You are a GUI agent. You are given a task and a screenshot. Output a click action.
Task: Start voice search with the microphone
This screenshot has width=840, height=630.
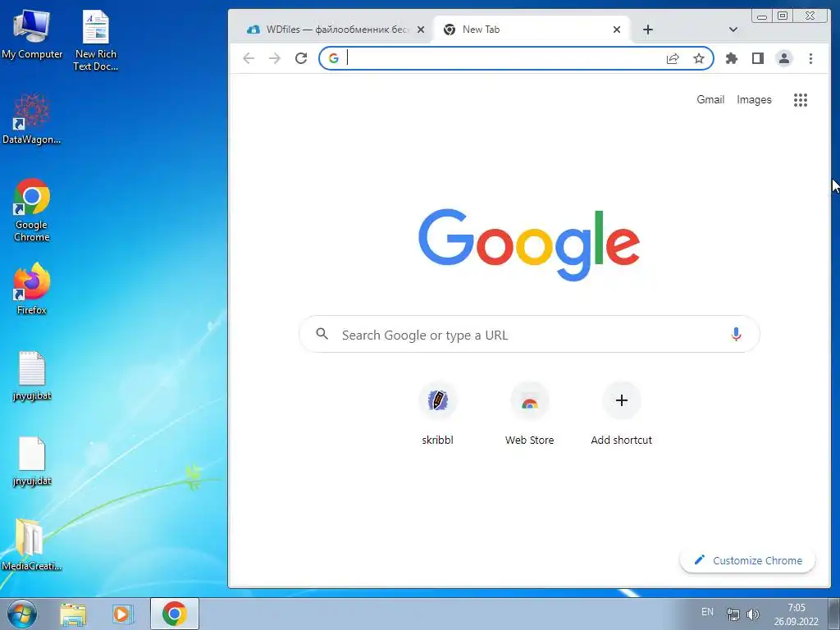coord(736,335)
